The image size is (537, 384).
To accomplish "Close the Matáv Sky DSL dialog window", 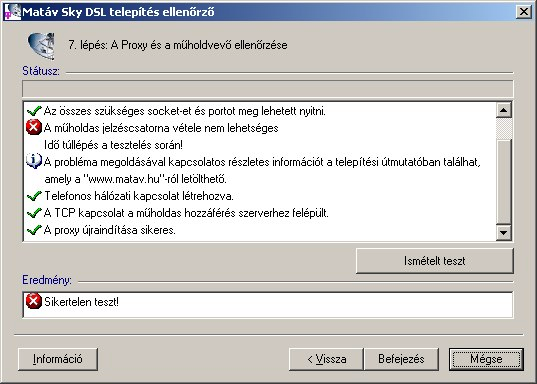I will 524,12.
